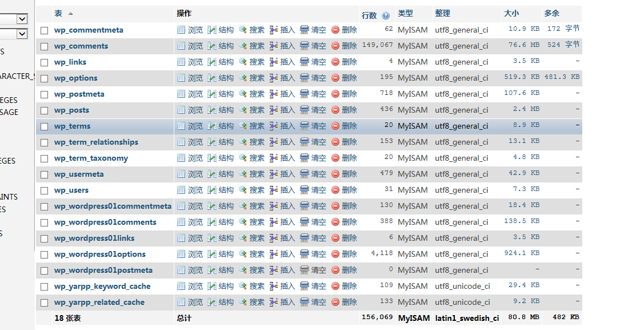644x330 pixels.
Task: Click the 149,067 row count for wp_comments
Action: [x=378, y=45]
